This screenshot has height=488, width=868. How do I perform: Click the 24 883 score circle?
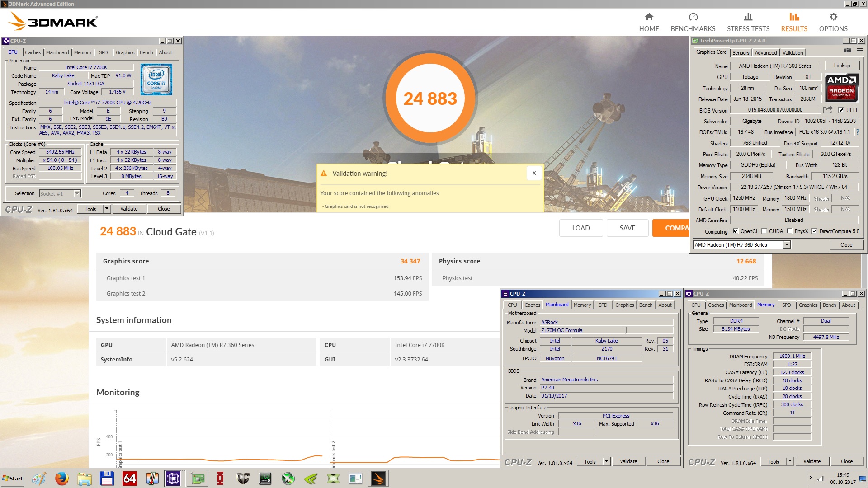click(430, 98)
